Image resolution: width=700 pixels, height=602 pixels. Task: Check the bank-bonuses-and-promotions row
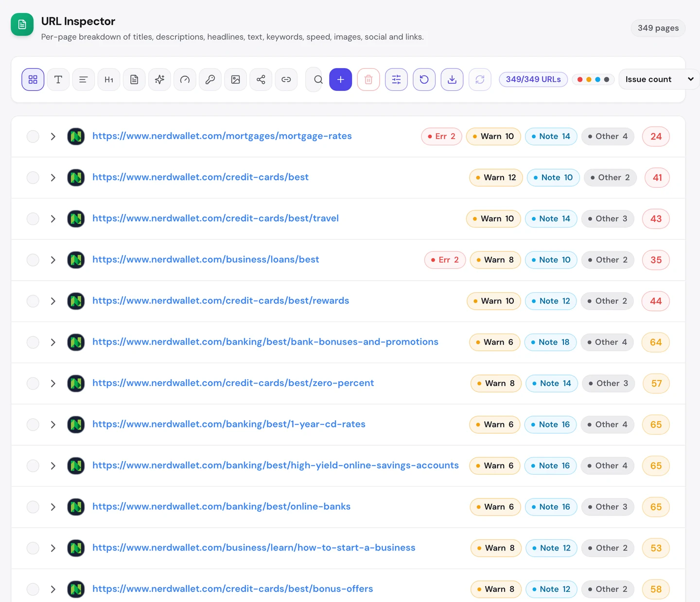tap(33, 342)
